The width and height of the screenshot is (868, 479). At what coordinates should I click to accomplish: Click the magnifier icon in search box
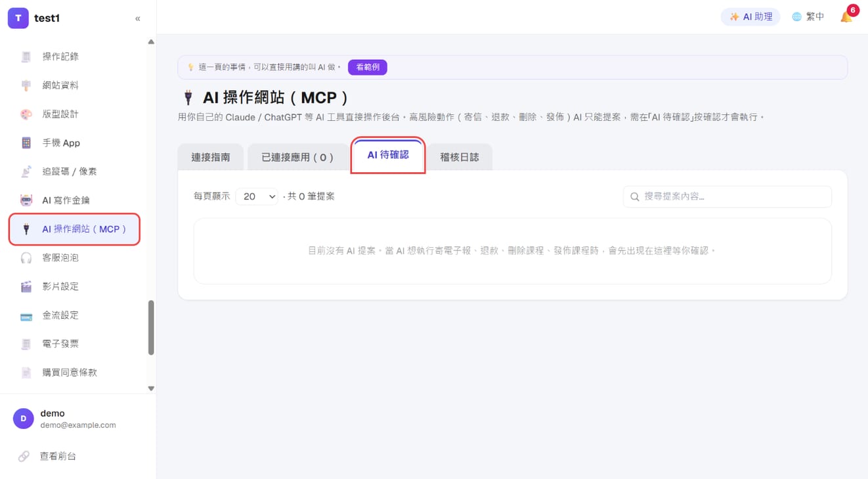635,196
